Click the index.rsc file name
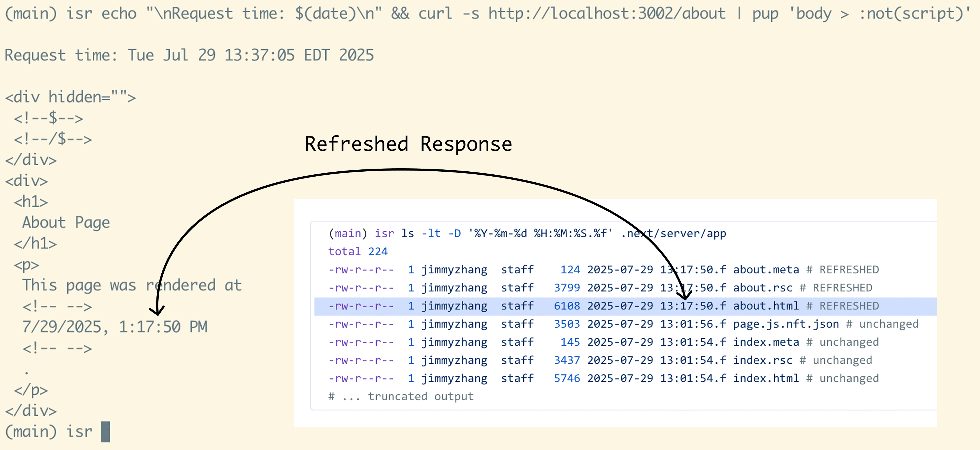This screenshot has height=450, width=980. (x=763, y=360)
